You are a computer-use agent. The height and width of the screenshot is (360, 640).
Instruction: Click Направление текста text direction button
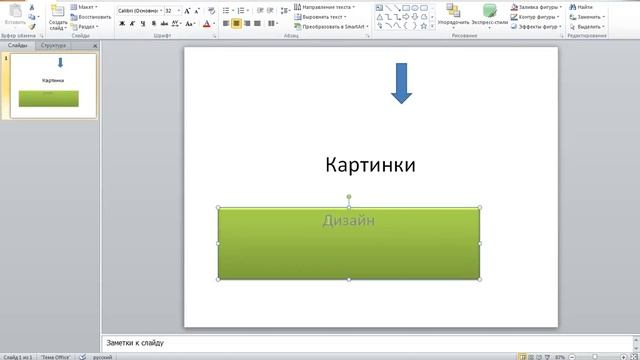(x=324, y=7)
